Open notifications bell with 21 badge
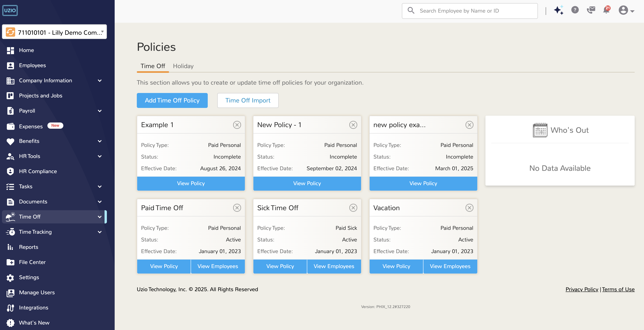The width and height of the screenshot is (644, 330). pos(606,10)
